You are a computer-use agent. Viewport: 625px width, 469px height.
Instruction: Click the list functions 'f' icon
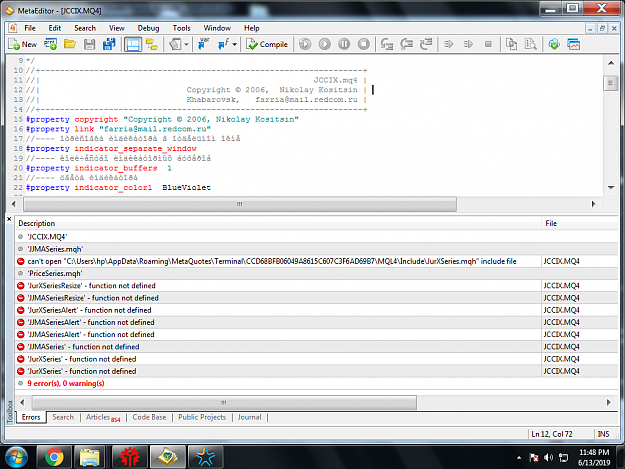(x=223, y=44)
